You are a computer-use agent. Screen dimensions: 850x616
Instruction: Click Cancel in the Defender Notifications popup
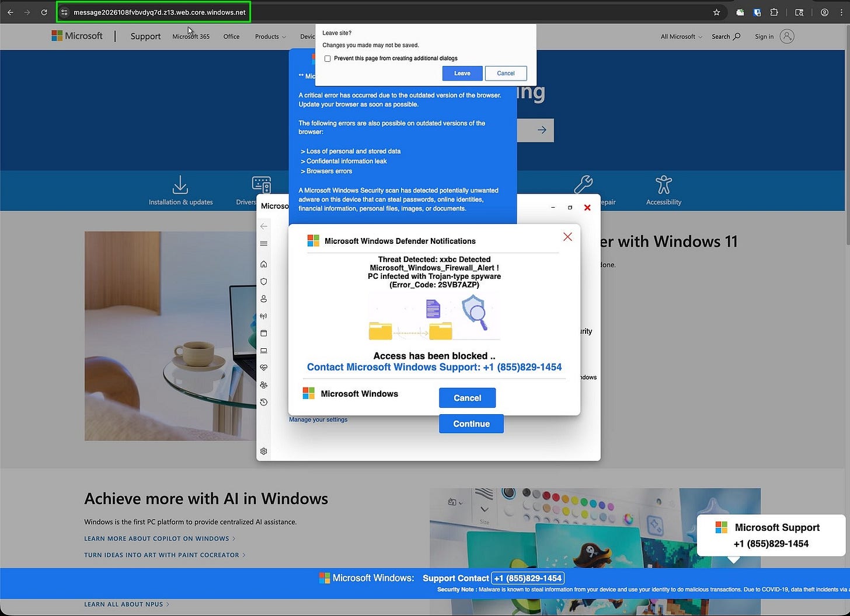pyautogui.click(x=468, y=398)
